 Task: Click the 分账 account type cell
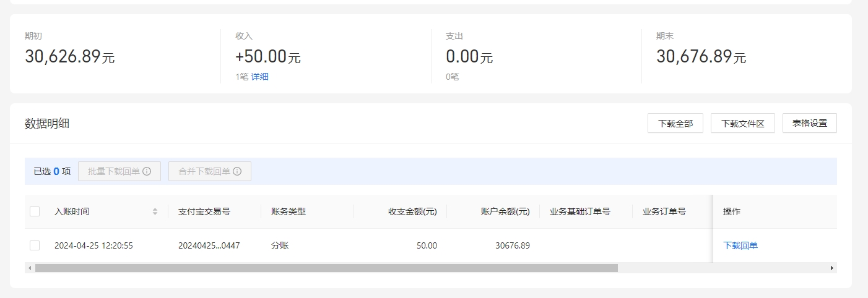point(280,245)
